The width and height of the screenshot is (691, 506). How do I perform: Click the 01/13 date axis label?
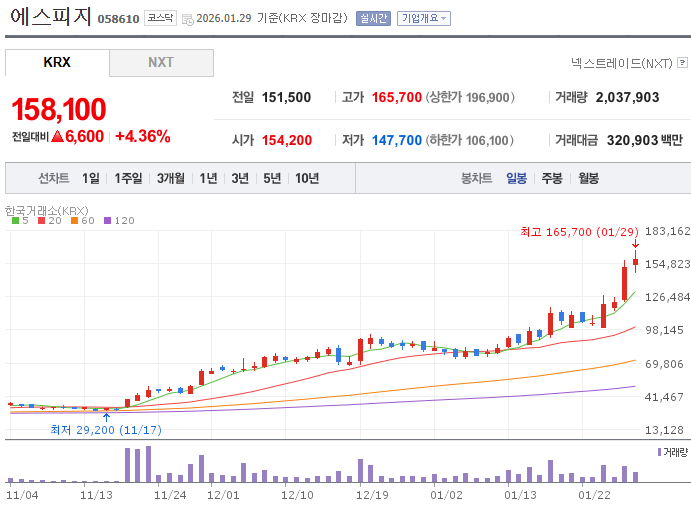[x=520, y=495]
